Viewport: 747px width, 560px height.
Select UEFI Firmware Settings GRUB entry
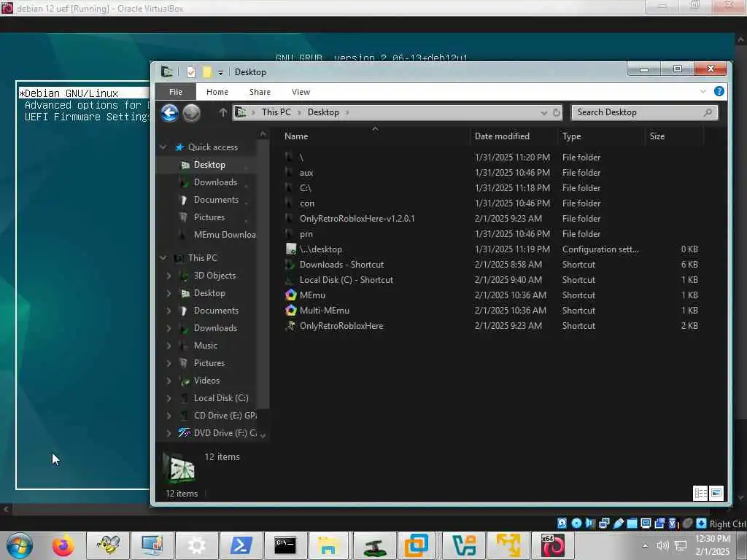coord(86,117)
